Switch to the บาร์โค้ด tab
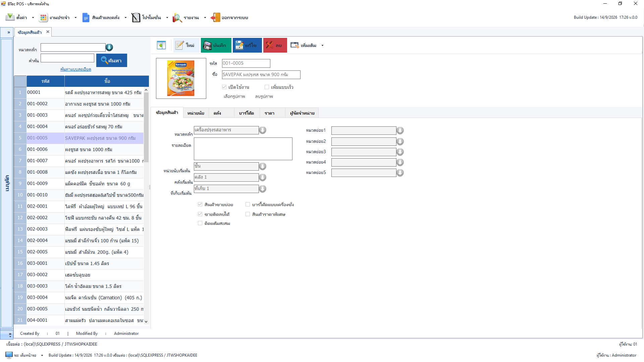Image resolution: width=644 pixels, height=362 pixels. pos(247,113)
